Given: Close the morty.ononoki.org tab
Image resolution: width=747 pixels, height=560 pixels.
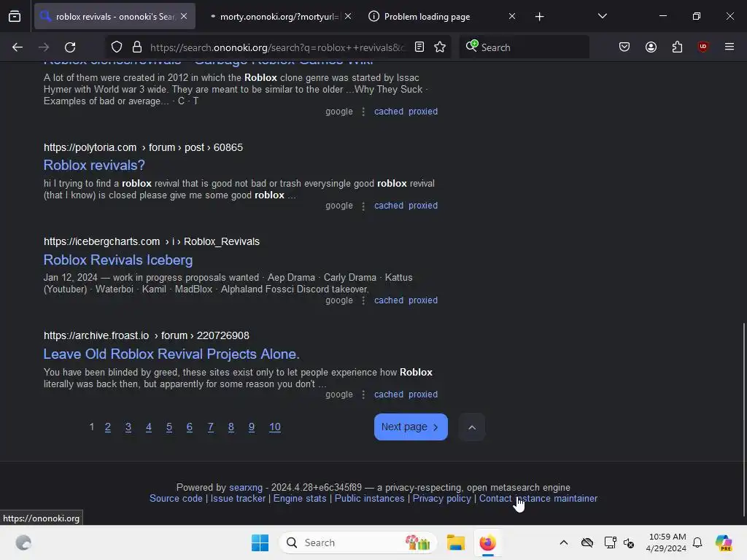Looking at the screenshot, I should coord(348,16).
